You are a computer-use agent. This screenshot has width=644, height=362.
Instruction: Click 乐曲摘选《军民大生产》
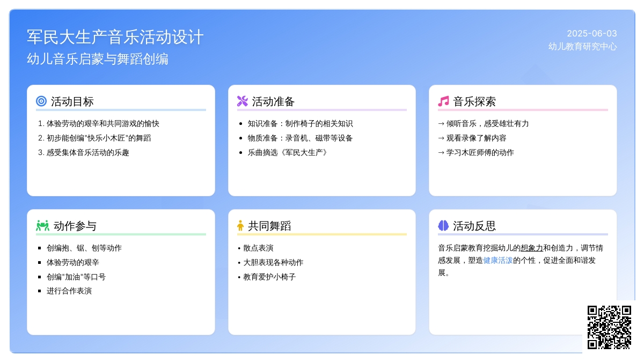(289, 152)
